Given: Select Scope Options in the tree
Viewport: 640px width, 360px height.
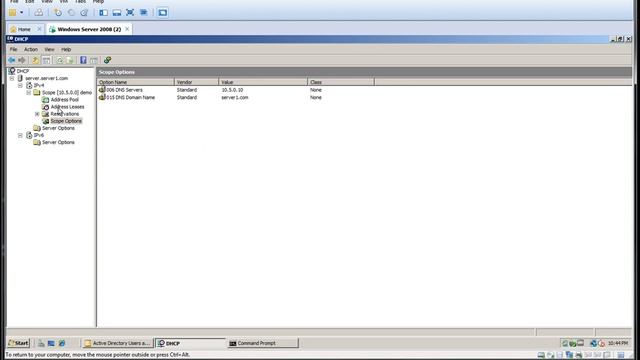Looking at the screenshot, I should 66,121.
